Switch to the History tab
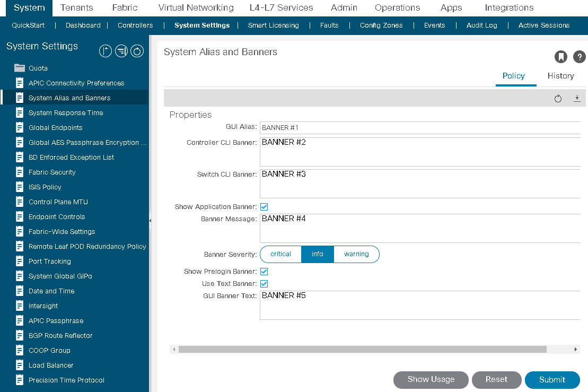Image resolution: width=588 pixels, height=392 pixels. [560, 76]
